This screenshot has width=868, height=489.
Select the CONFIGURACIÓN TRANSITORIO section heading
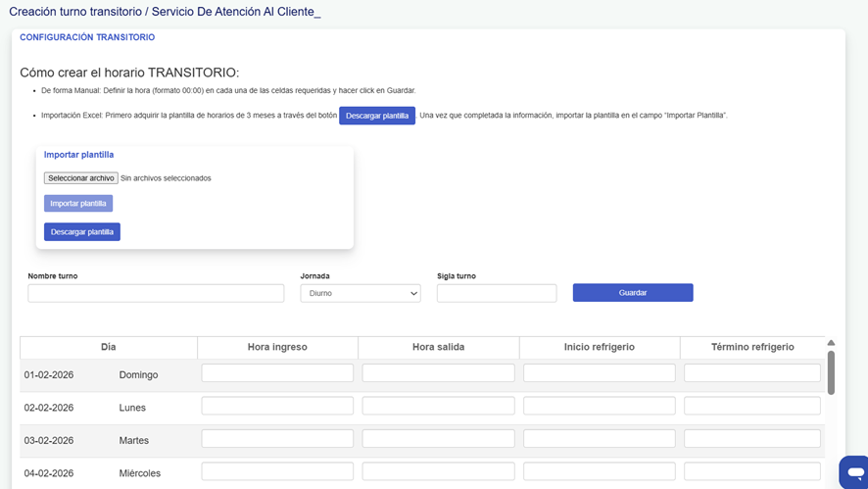87,37
